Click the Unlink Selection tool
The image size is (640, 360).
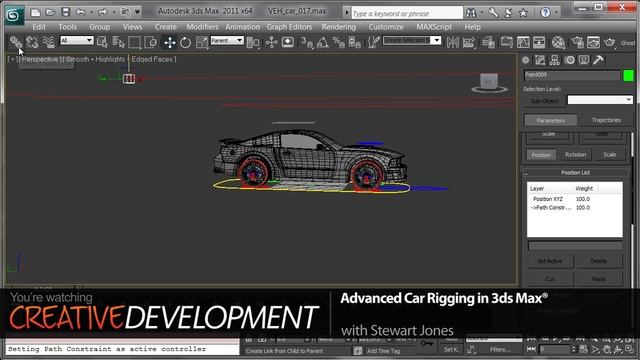coord(32,42)
